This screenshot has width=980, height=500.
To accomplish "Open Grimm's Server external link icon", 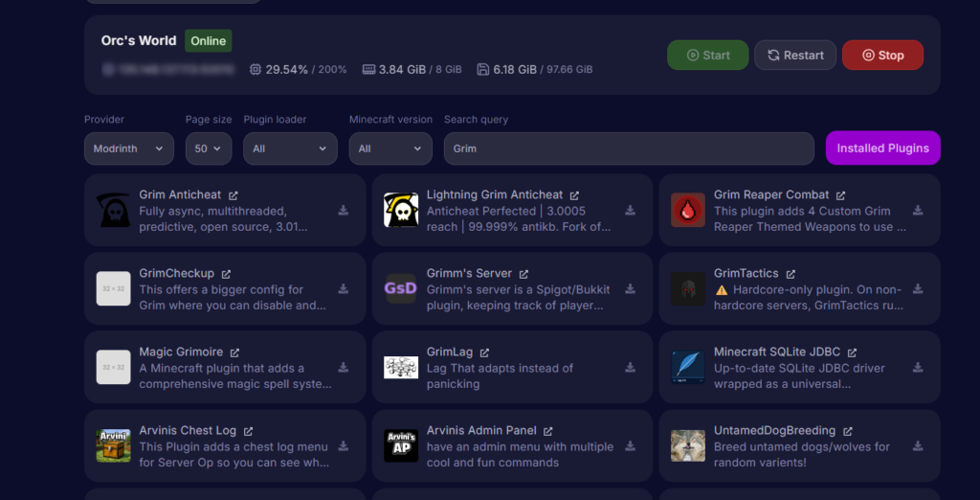I will (x=523, y=274).
